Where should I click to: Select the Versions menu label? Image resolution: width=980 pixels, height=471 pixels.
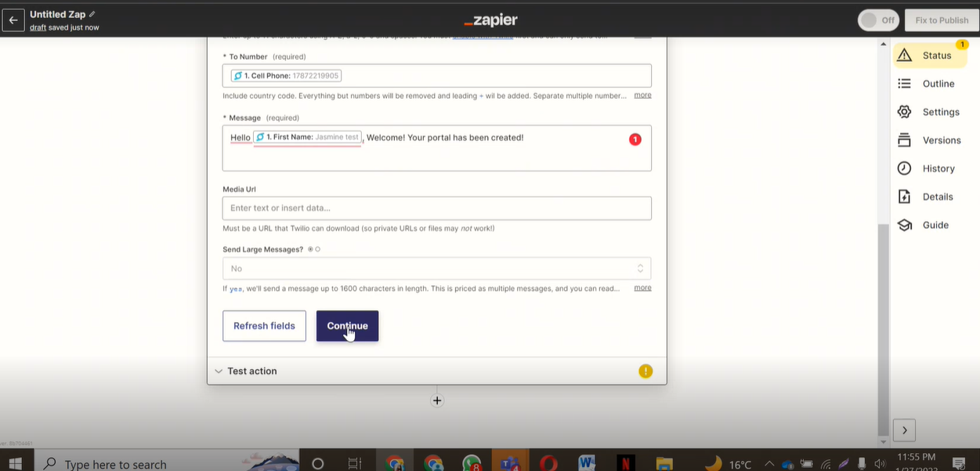(942, 140)
